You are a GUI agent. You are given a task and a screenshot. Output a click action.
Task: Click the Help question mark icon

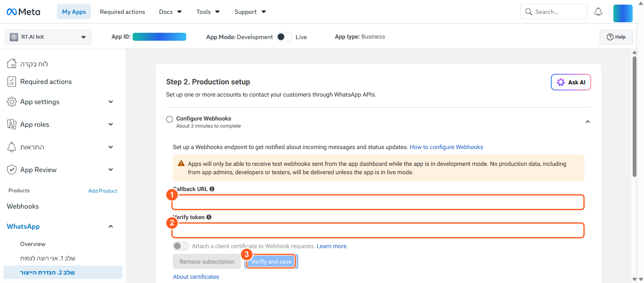click(610, 37)
